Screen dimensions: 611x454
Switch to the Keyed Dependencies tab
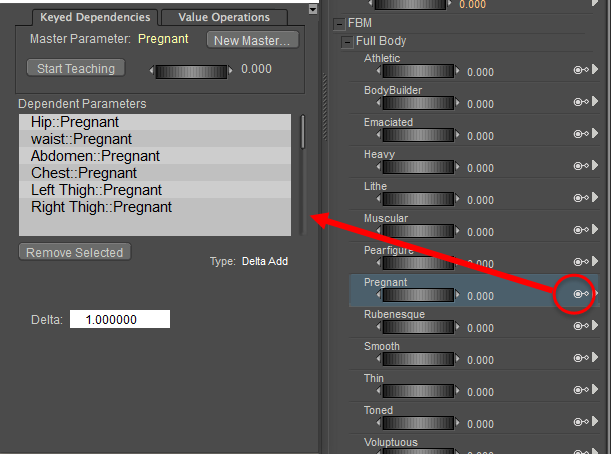pos(95,18)
